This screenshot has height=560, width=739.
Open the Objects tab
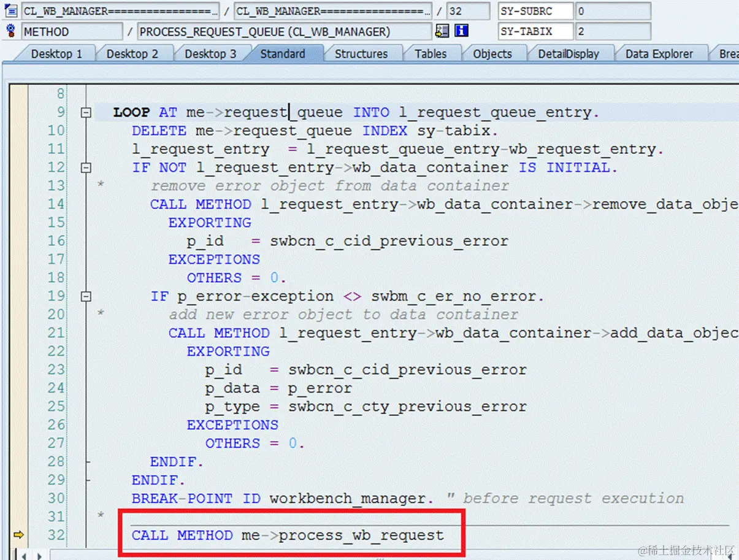click(492, 54)
